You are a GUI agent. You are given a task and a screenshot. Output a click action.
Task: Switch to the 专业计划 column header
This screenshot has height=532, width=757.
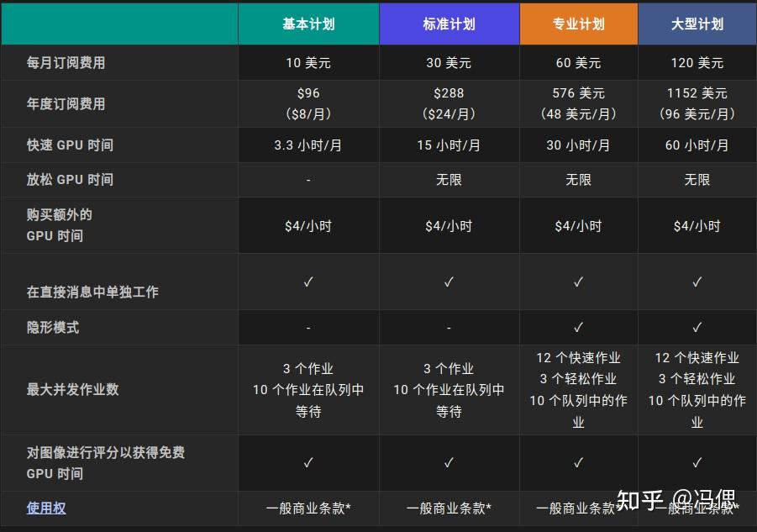[578, 24]
